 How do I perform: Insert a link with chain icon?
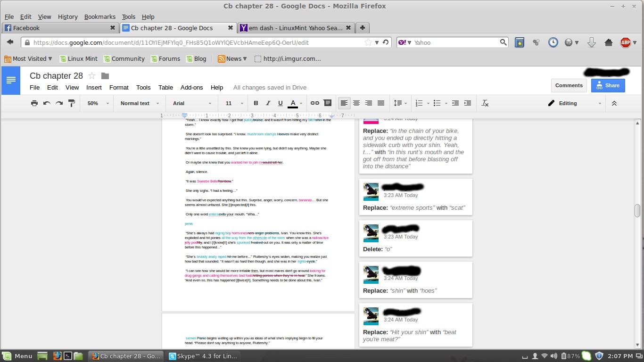point(315,103)
